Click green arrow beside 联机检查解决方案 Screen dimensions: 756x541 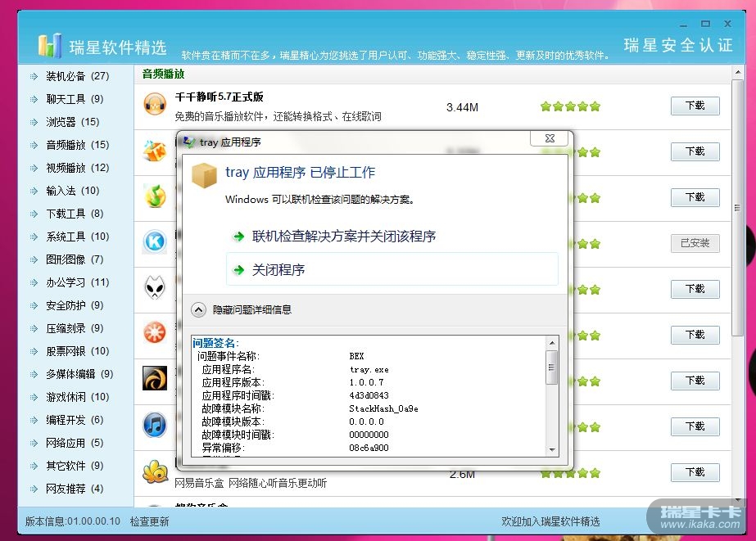click(238, 236)
